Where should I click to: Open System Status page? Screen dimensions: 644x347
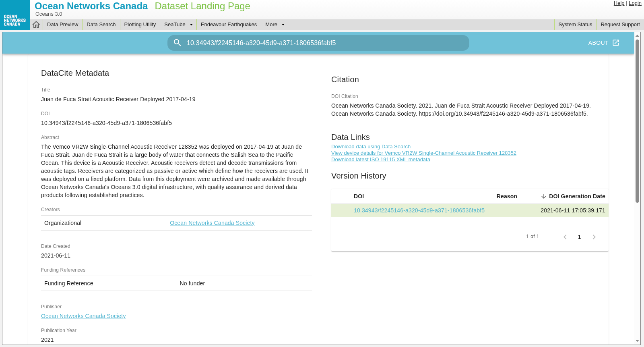click(575, 25)
